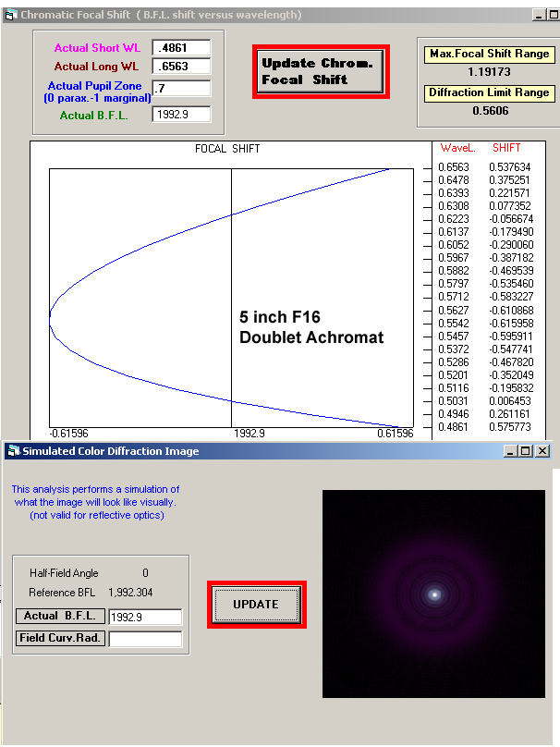Click the 5 inch F16 Doublet Achromat caption
The image size is (560, 747).
pyautogui.click(x=311, y=327)
